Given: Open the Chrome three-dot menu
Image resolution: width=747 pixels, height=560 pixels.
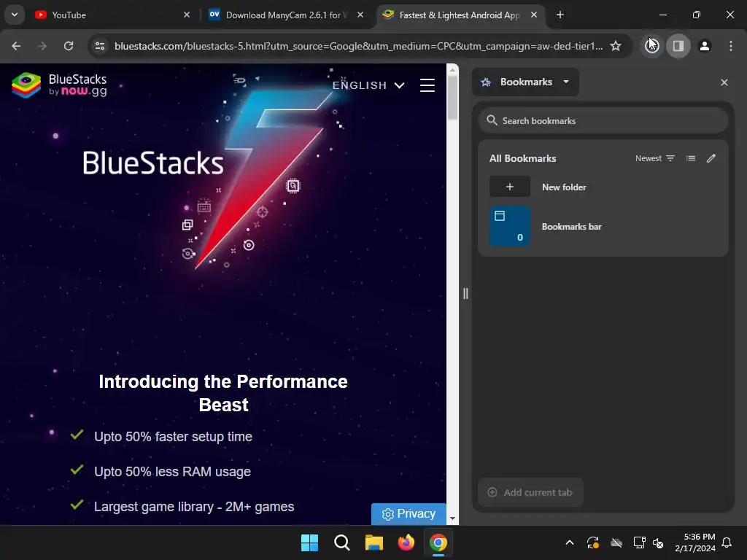Looking at the screenshot, I should pos(731,46).
